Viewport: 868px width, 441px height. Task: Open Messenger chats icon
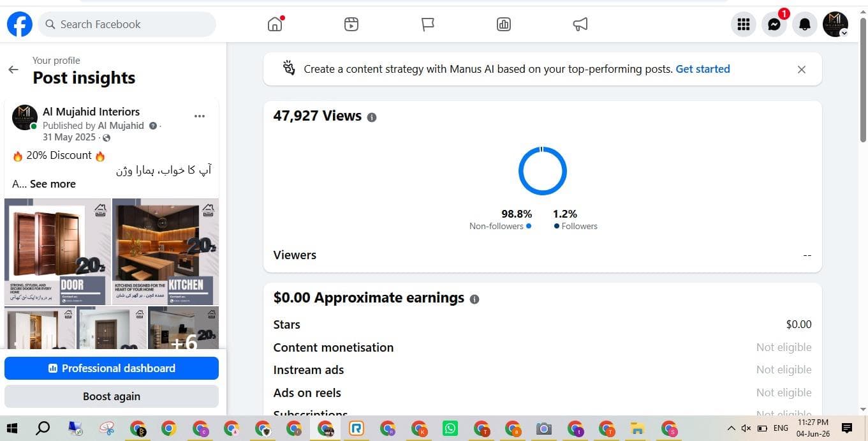(x=774, y=24)
